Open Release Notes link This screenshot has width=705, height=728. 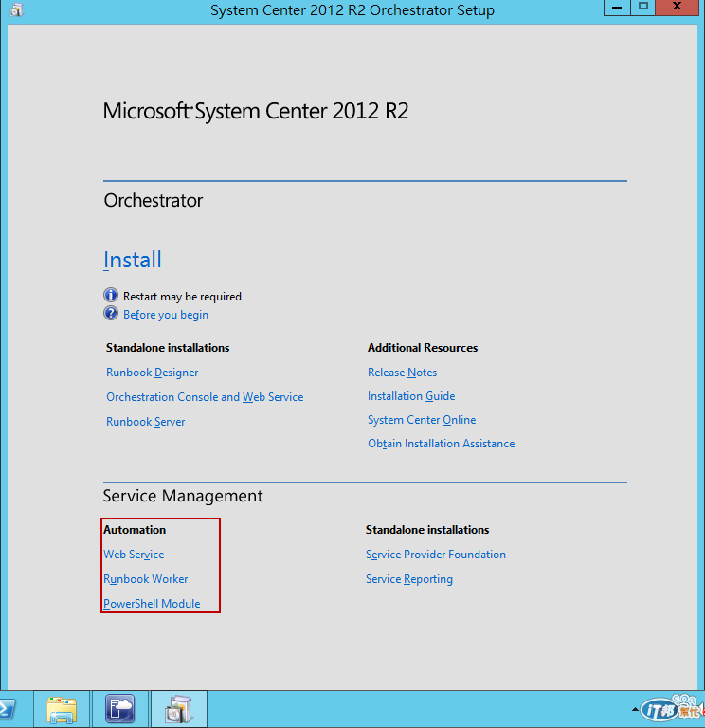click(x=402, y=373)
